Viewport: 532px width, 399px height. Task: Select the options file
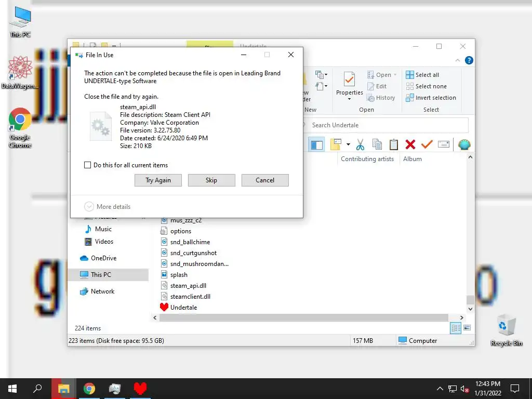click(176, 231)
